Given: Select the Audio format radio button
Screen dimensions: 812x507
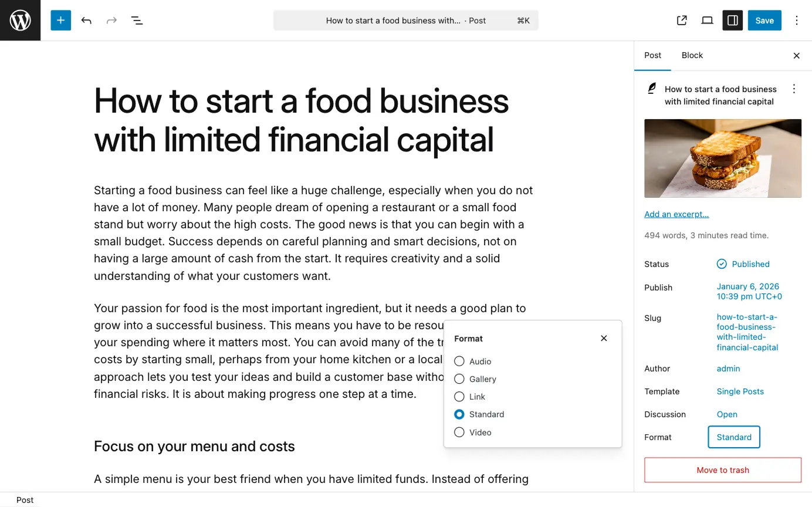Looking at the screenshot, I should point(459,361).
